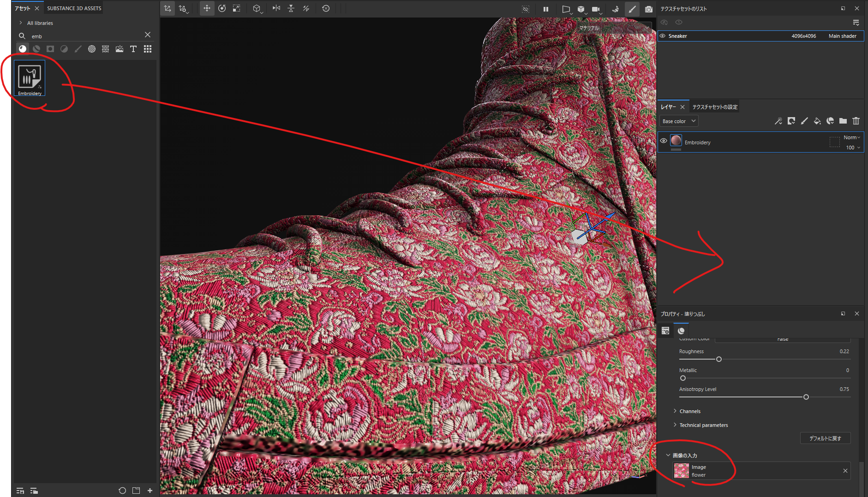Add a fill layer with bucket icon
This screenshot has width=868, height=497.
[817, 121]
